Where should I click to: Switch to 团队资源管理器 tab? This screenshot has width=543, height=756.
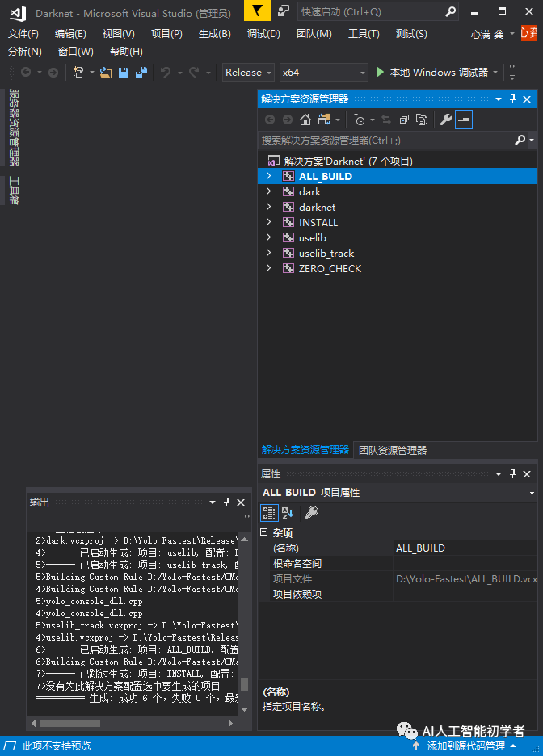coord(393,450)
